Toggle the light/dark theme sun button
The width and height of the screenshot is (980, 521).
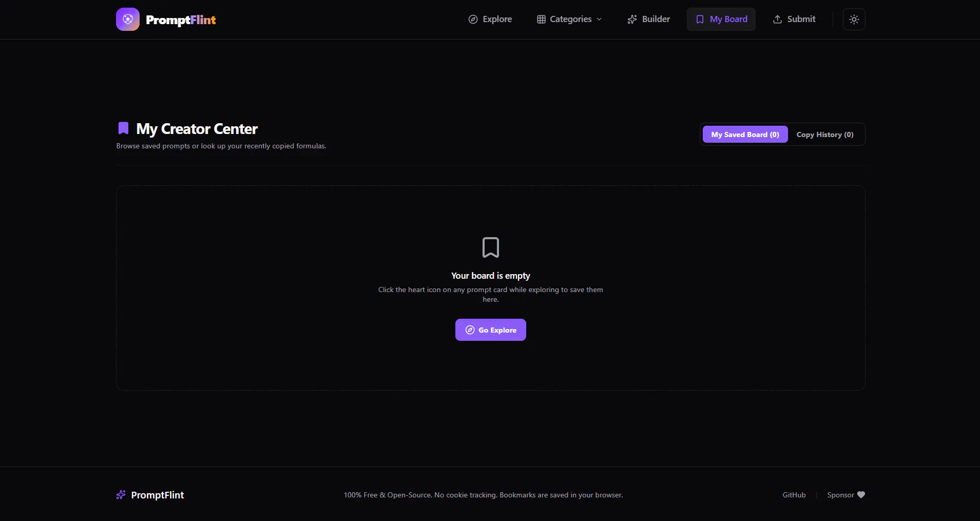(854, 19)
